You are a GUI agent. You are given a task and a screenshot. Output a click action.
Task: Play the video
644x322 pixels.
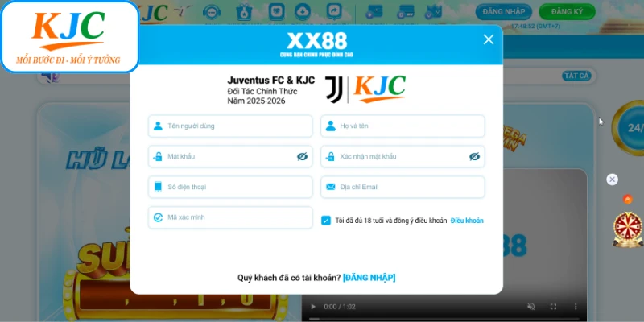[312, 307]
